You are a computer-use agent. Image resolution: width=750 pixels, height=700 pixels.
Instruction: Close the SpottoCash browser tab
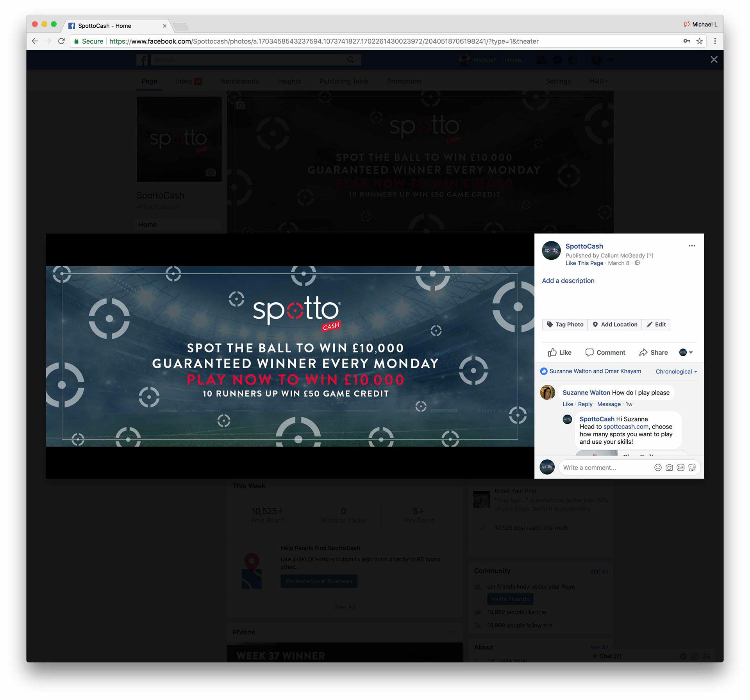pyautogui.click(x=164, y=26)
